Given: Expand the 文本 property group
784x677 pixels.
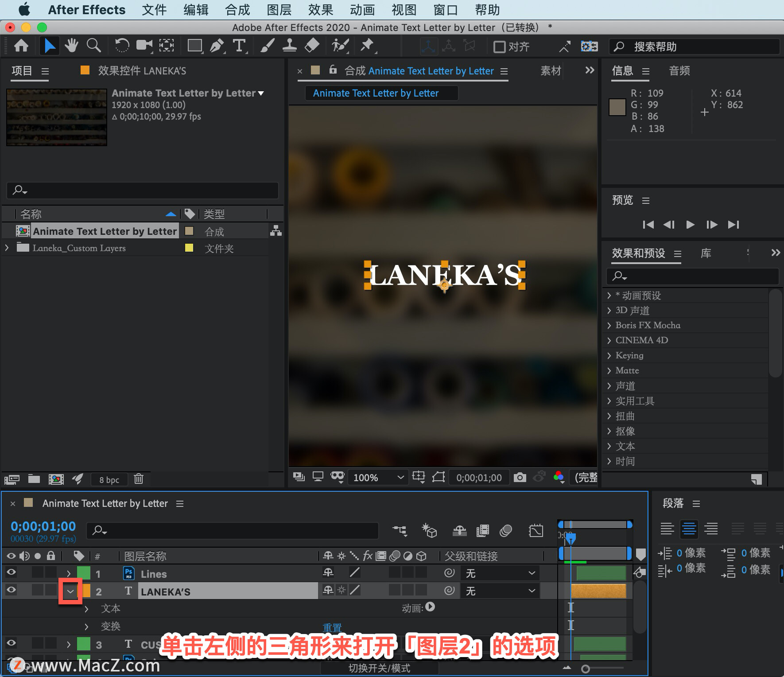Looking at the screenshot, I should pos(86,609).
